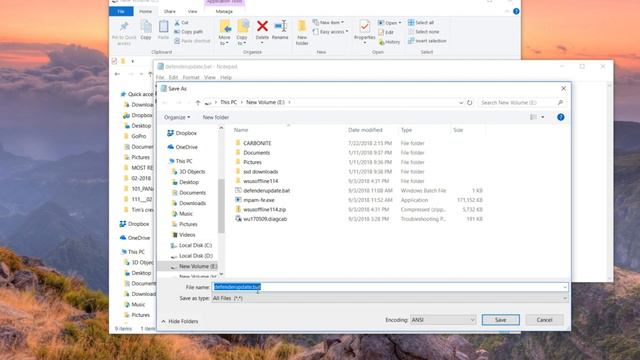
Task: Collapse folders with Hide Folders
Action: tap(180, 322)
